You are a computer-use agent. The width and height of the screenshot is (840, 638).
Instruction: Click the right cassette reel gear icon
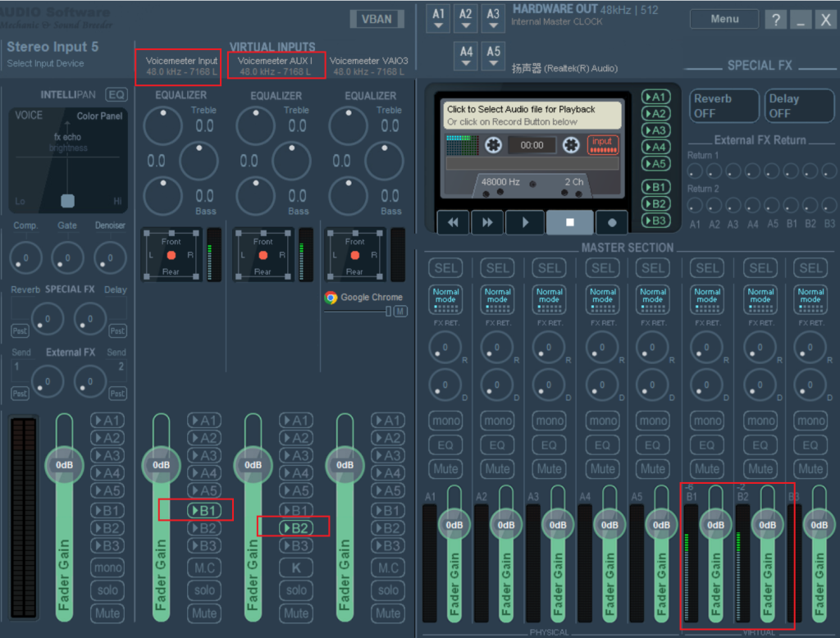pyautogui.click(x=571, y=144)
